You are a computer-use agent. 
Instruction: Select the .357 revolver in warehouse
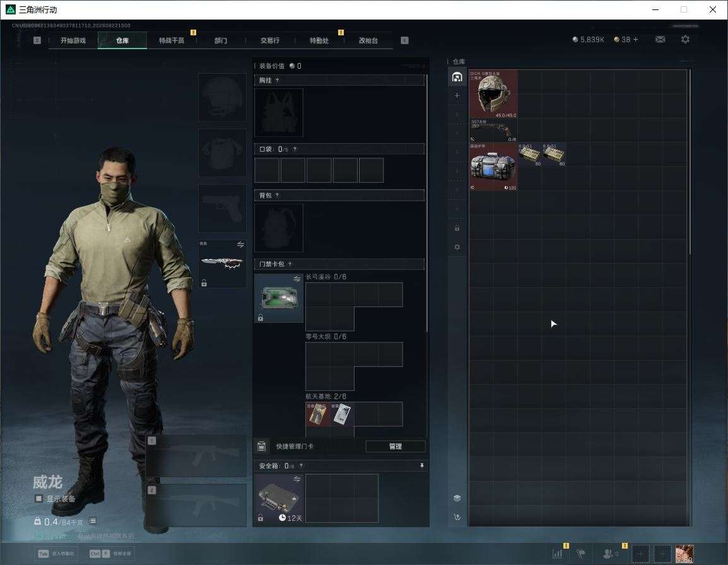493,131
